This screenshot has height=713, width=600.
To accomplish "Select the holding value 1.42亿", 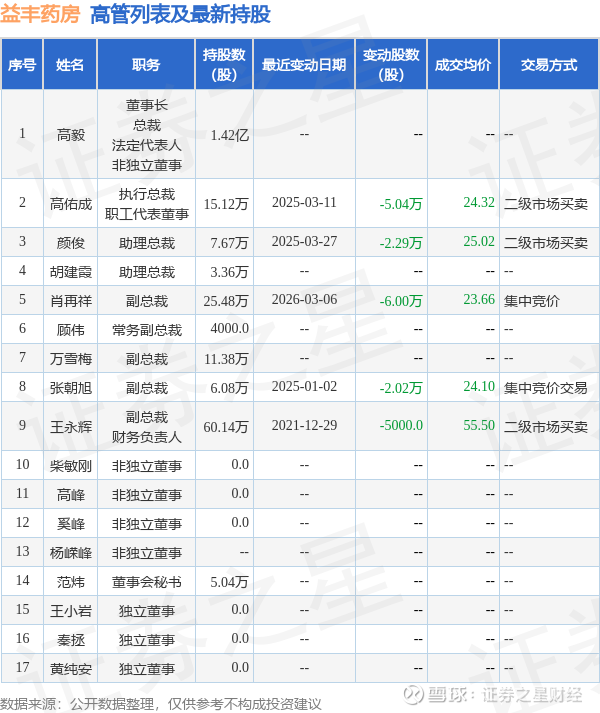I will 230,135.
